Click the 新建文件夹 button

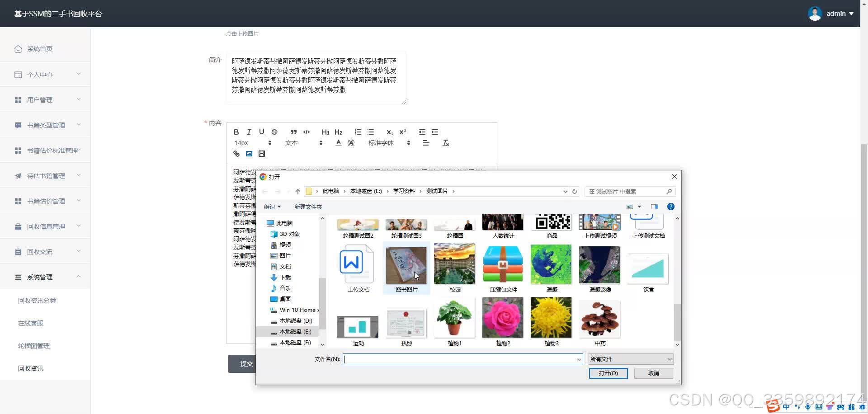tap(308, 207)
